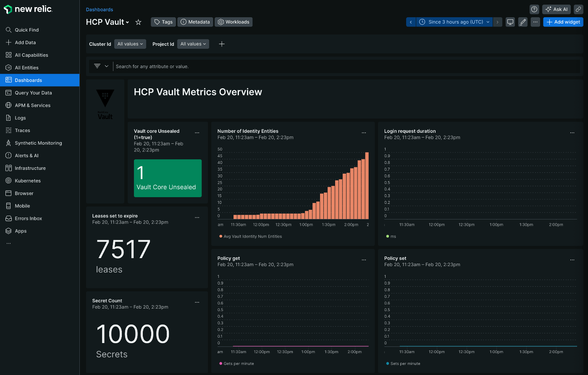
Task: Step time range back with left arrow
Action: pyautogui.click(x=411, y=22)
